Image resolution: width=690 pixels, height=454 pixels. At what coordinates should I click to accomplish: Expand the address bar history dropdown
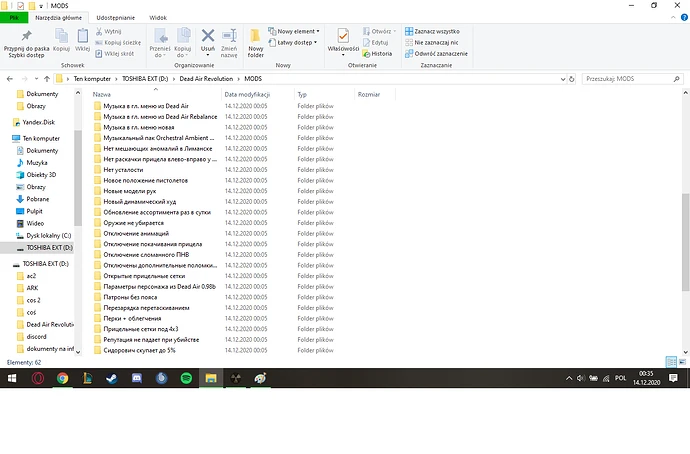pos(563,79)
